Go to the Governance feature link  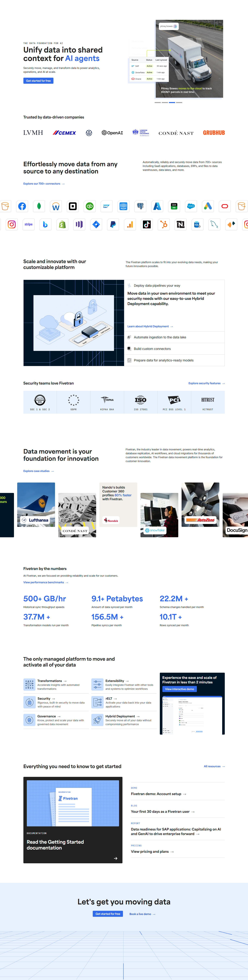49,716
